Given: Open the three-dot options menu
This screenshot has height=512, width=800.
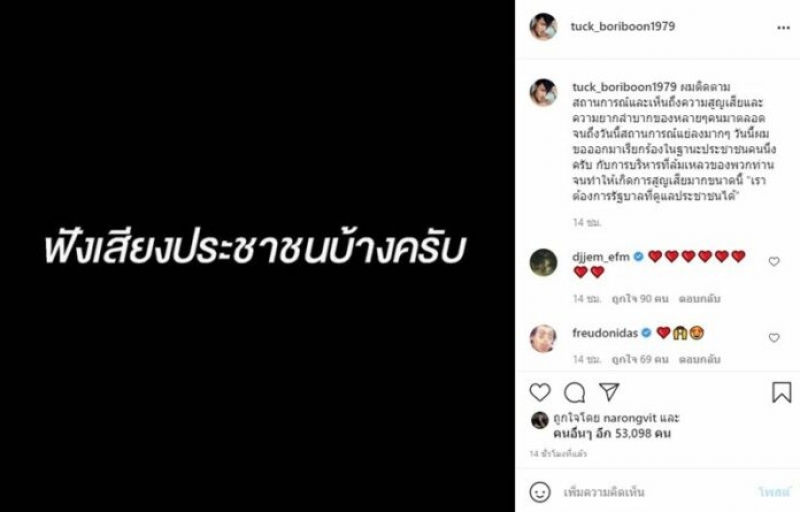Looking at the screenshot, I should pyautogui.click(x=783, y=28).
